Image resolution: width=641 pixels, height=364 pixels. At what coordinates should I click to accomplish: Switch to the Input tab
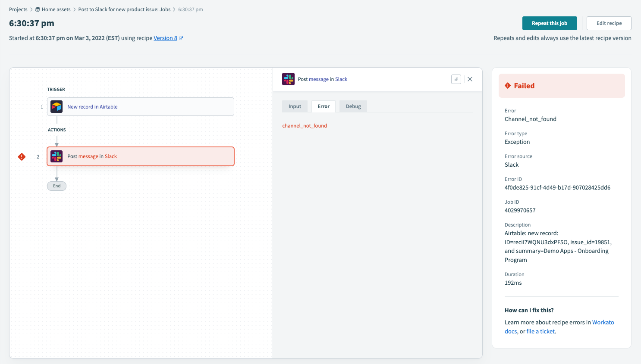(x=295, y=106)
